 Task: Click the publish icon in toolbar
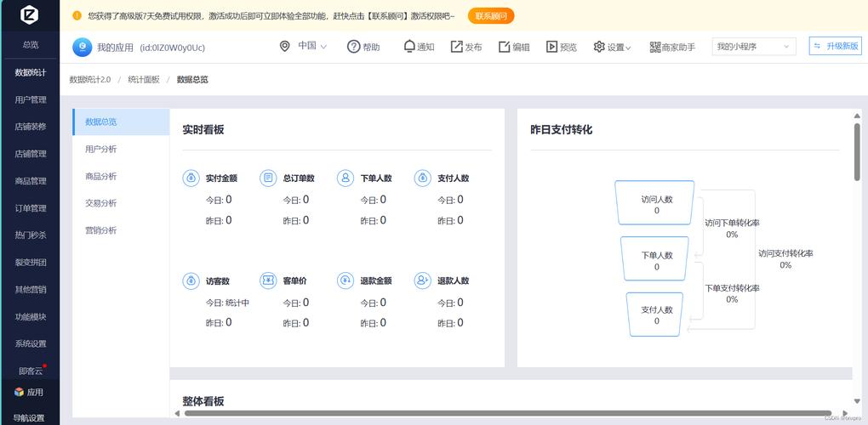click(x=457, y=47)
